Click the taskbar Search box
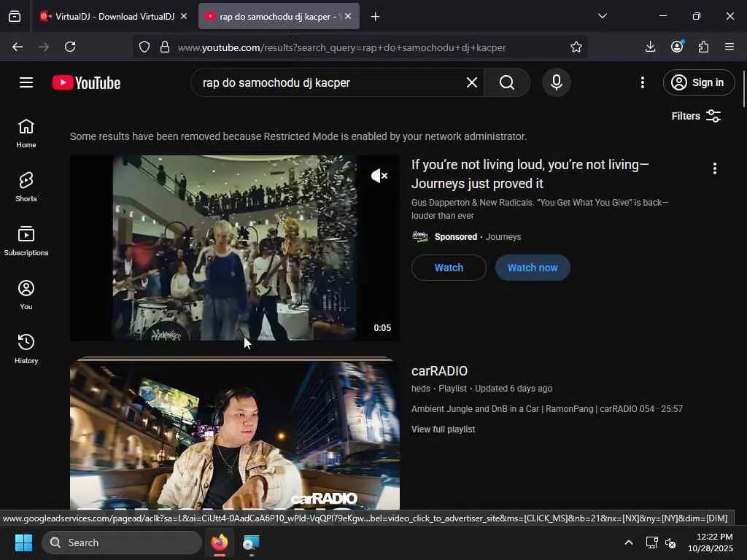The image size is (747, 560). [x=122, y=542]
